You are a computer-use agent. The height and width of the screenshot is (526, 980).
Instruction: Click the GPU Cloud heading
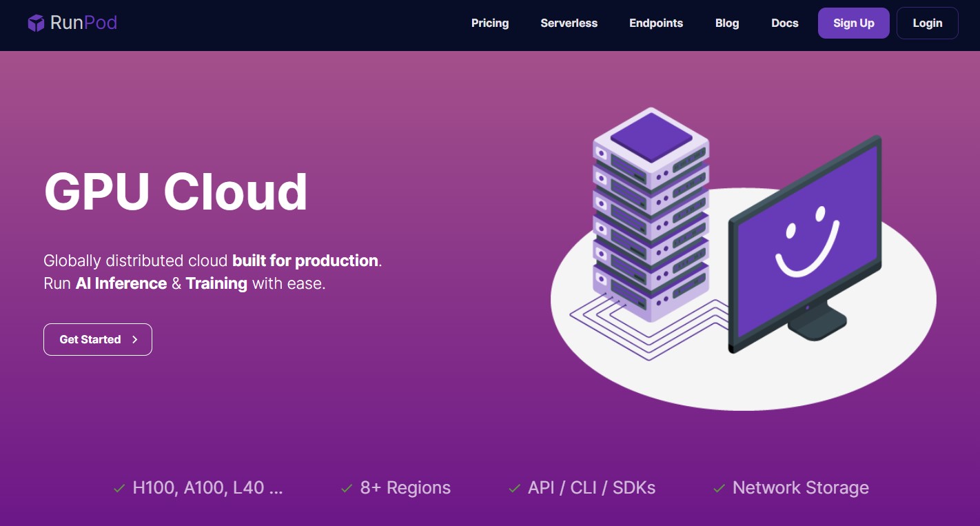[176, 191]
